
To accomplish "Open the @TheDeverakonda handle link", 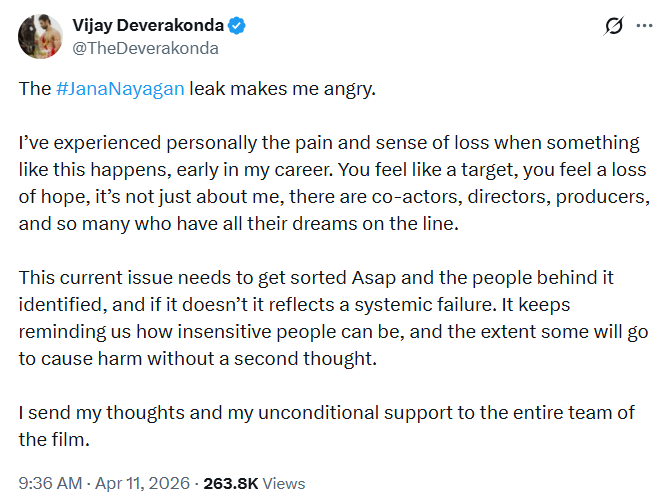I will [145, 47].
